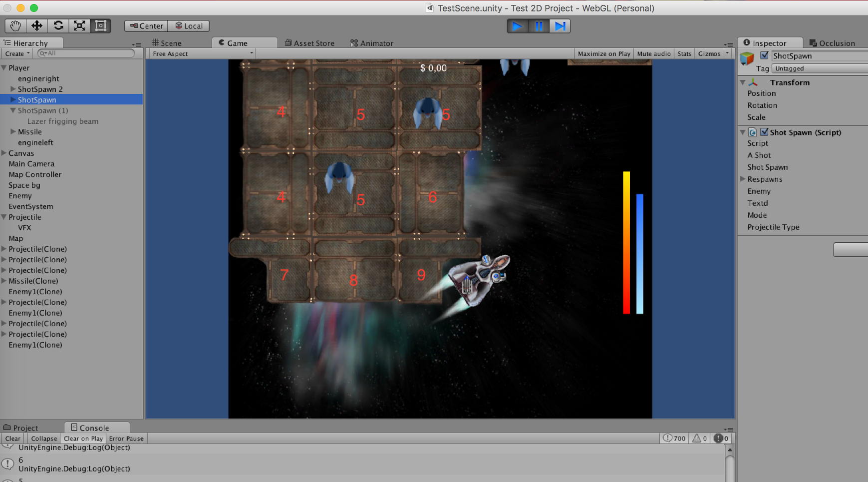Expand the Canvas object in Hierarchy

coord(4,153)
